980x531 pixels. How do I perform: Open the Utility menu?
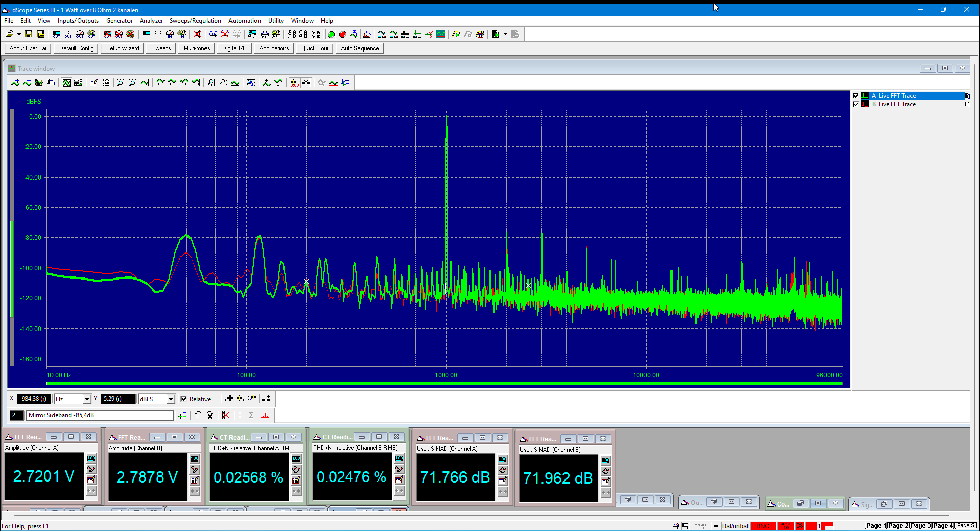click(276, 21)
